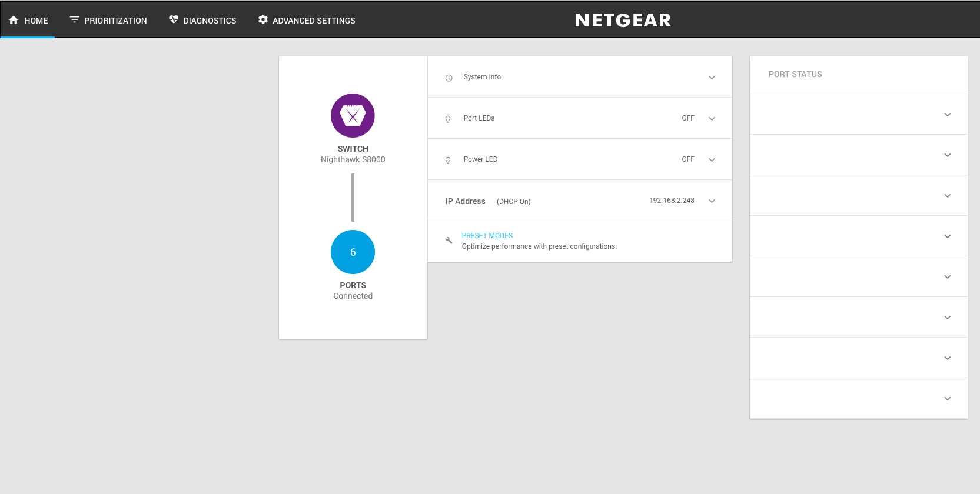Click the PORTS Connected label
The height and width of the screenshot is (494, 980).
[353, 291]
